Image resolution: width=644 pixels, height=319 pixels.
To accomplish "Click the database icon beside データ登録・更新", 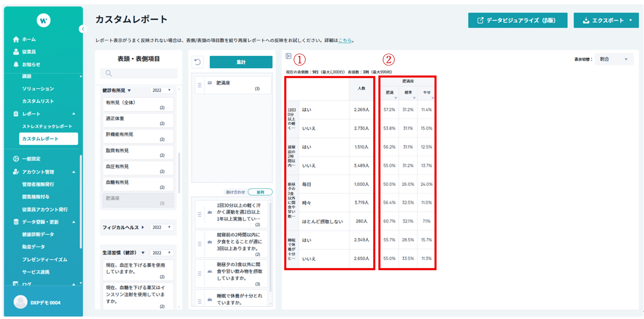I will (x=16, y=222).
